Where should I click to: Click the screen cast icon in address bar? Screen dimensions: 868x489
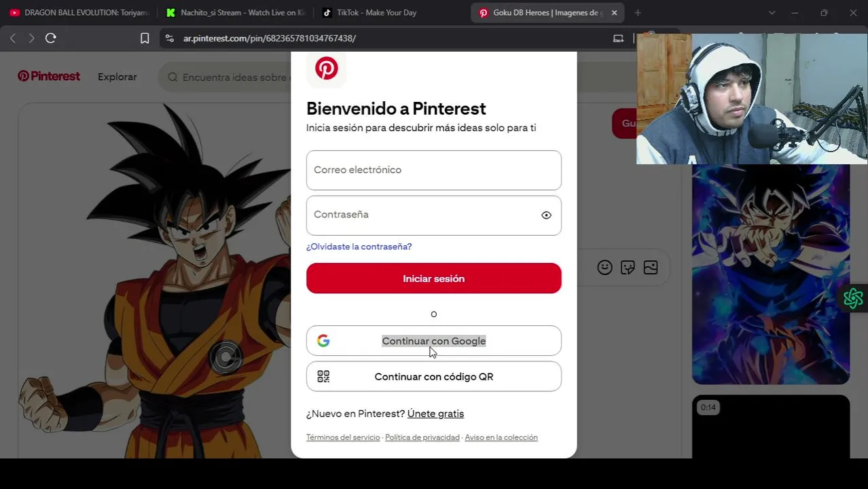click(x=618, y=38)
